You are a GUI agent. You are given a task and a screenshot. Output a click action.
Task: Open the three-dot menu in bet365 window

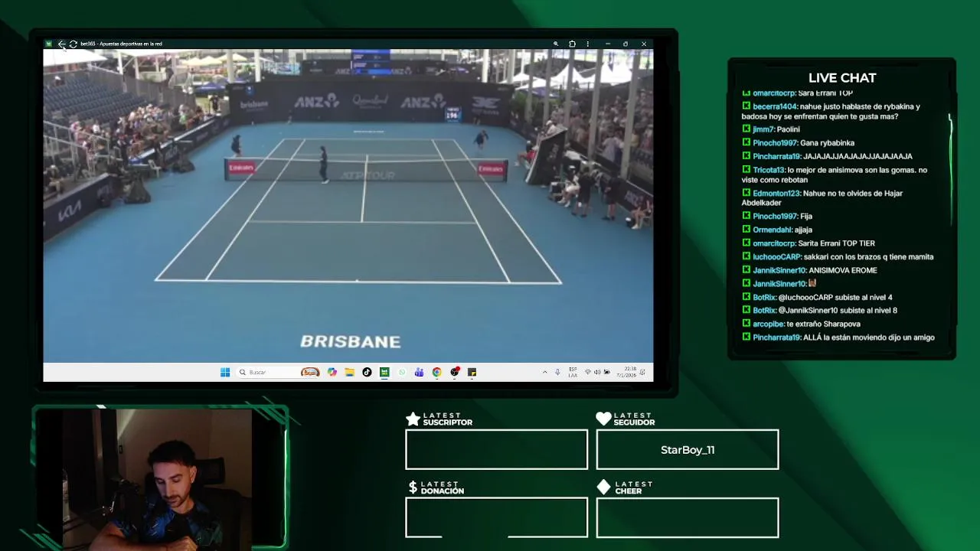point(587,44)
